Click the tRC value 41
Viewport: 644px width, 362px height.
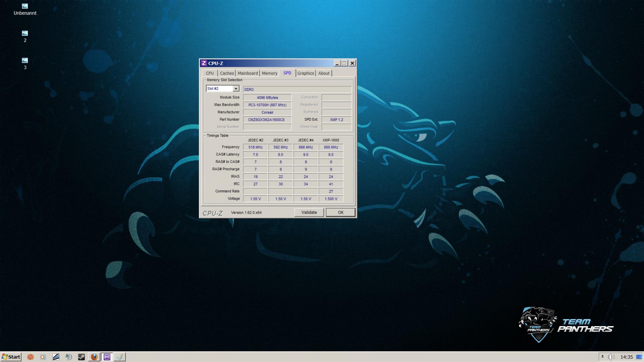click(331, 184)
